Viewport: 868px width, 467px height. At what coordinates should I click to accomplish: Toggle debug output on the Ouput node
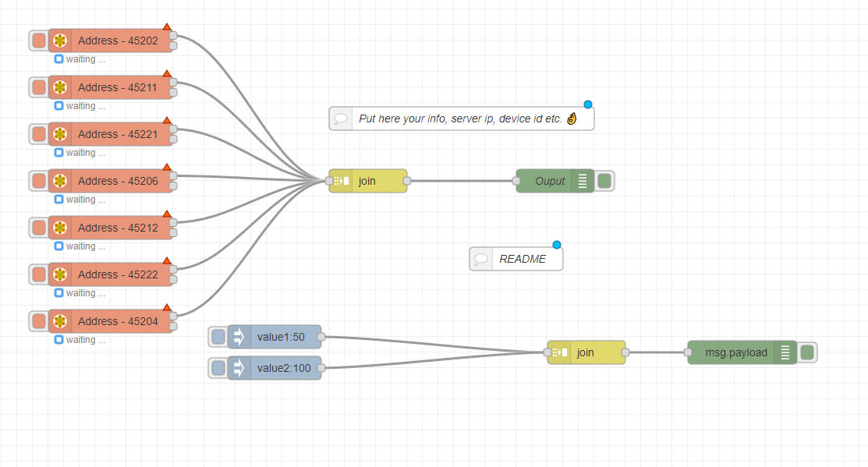pyautogui.click(x=605, y=180)
